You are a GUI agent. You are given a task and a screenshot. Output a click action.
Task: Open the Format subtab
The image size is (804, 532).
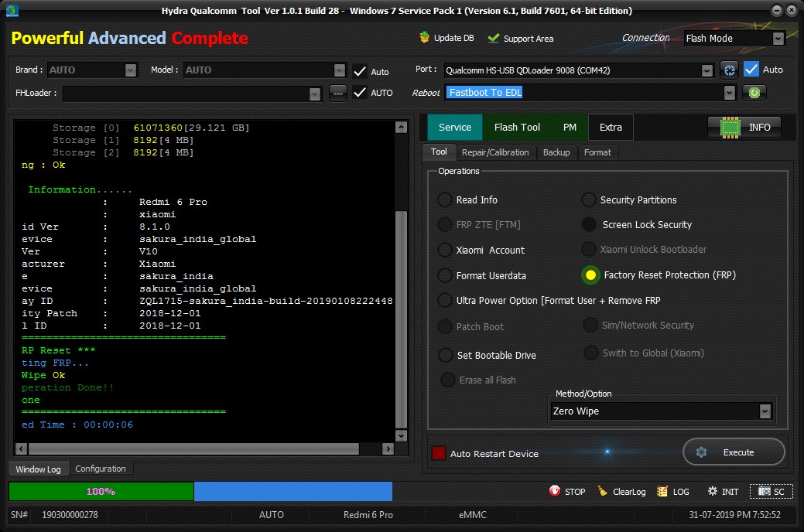pos(597,152)
